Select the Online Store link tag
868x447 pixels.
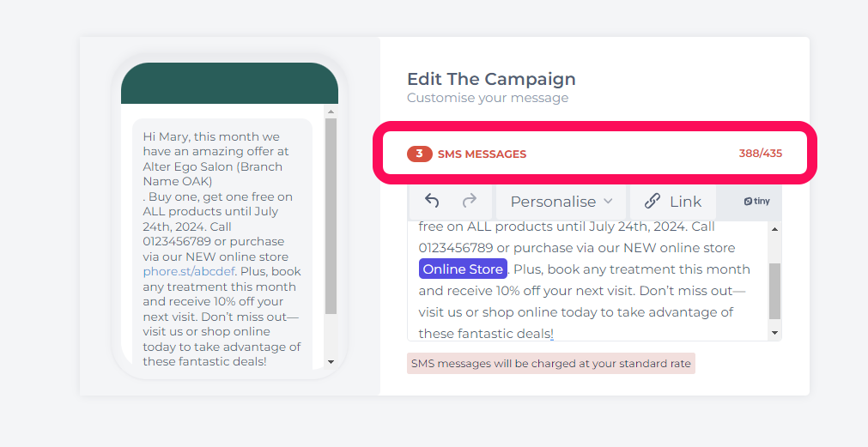[x=463, y=269]
